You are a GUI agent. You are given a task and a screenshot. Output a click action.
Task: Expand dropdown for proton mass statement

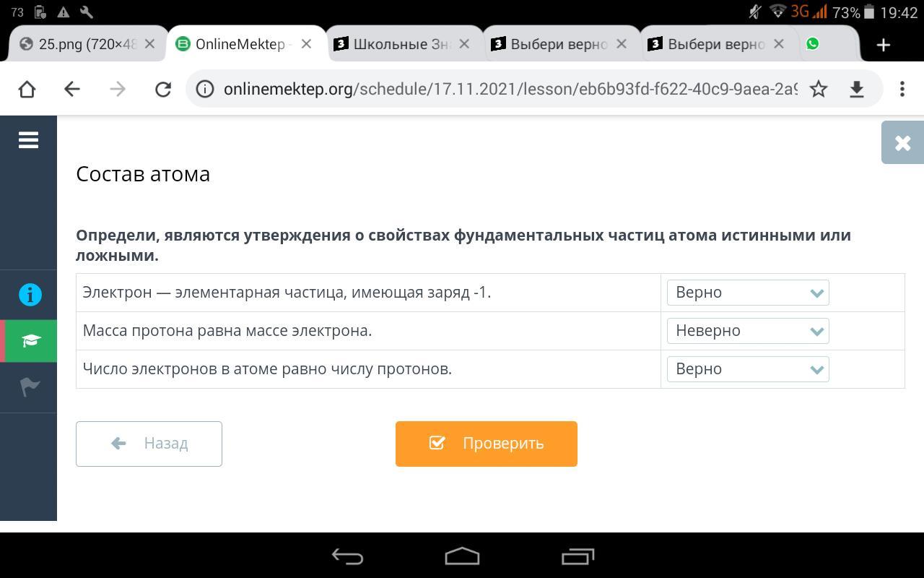[x=748, y=331]
